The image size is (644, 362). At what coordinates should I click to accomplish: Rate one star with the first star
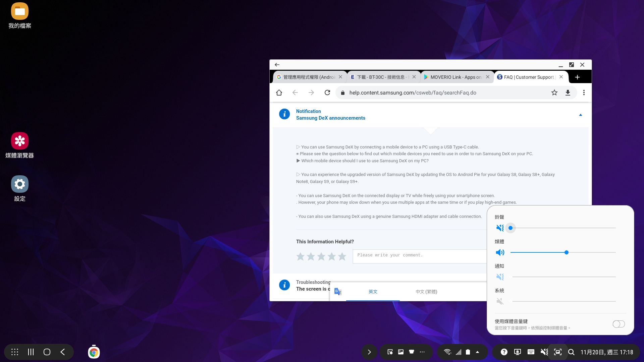(x=301, y=257)
